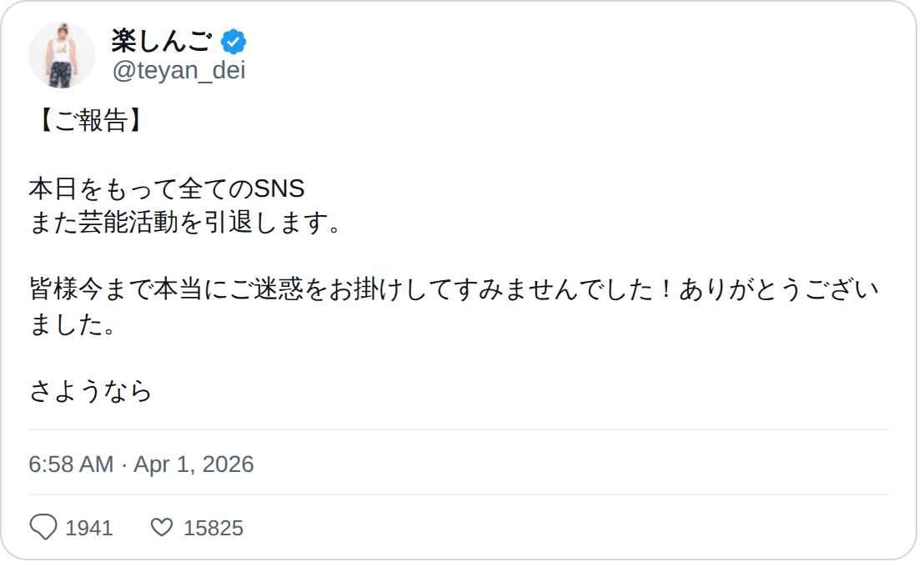Click the 6:58 AM timestamp
The width and height of the screenshot is (924, 567).
click(71, 464)
